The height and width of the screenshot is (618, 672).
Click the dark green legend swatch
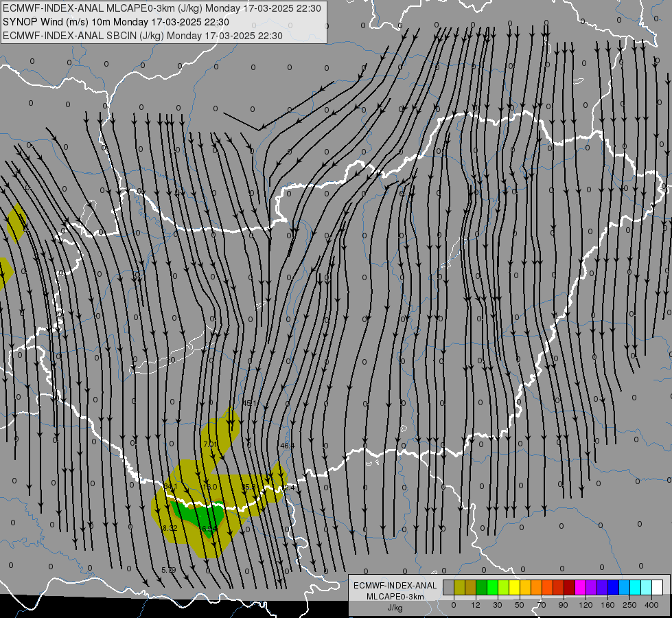tap(482, 588)
